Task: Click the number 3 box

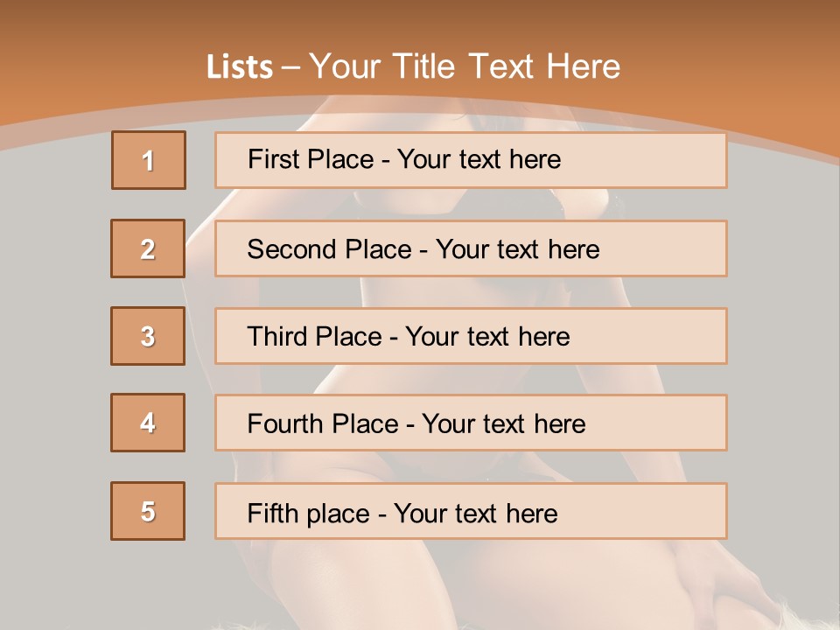Action: click(148, 336)
